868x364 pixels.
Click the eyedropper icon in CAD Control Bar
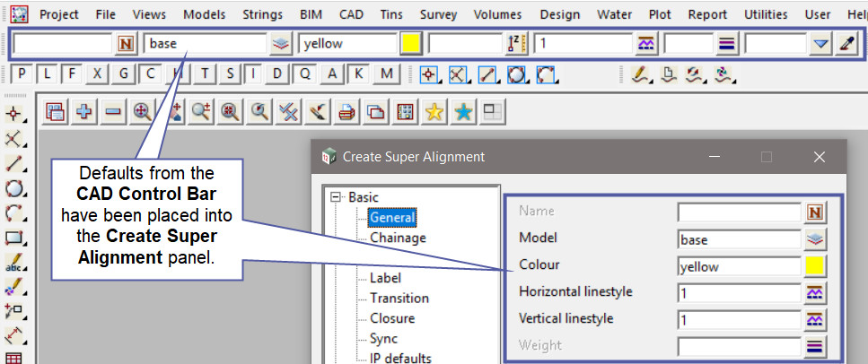click(846, 44)
